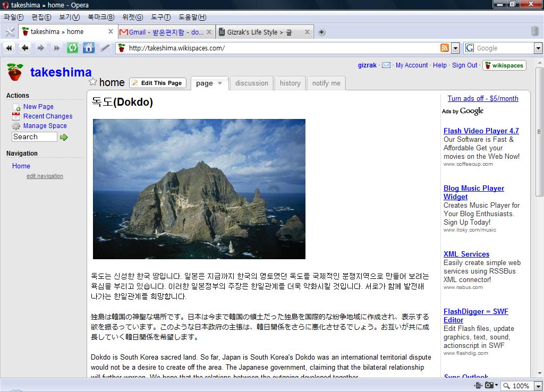Expand the Google search engine dropdown

[538, 48]
